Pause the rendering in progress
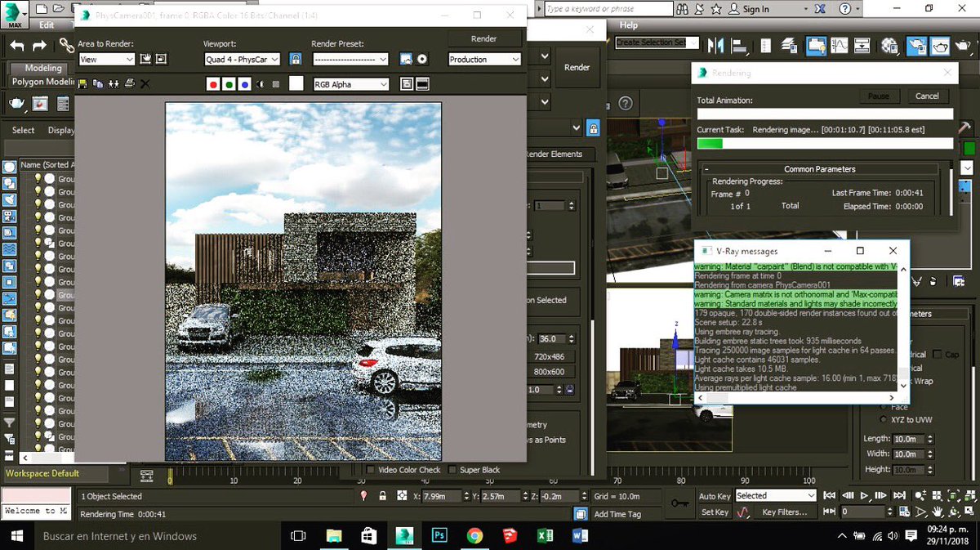This screenshot has height=550, width=980. [x=879, y=96]
